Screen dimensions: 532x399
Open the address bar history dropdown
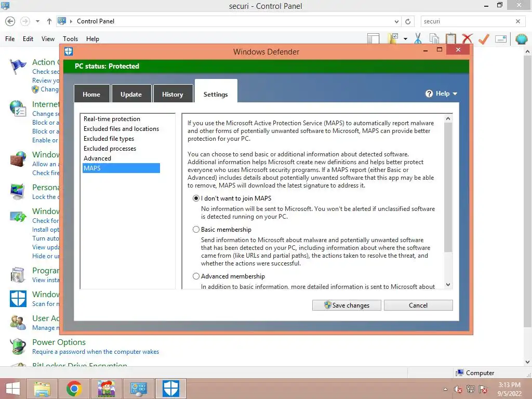click(396, 21)
